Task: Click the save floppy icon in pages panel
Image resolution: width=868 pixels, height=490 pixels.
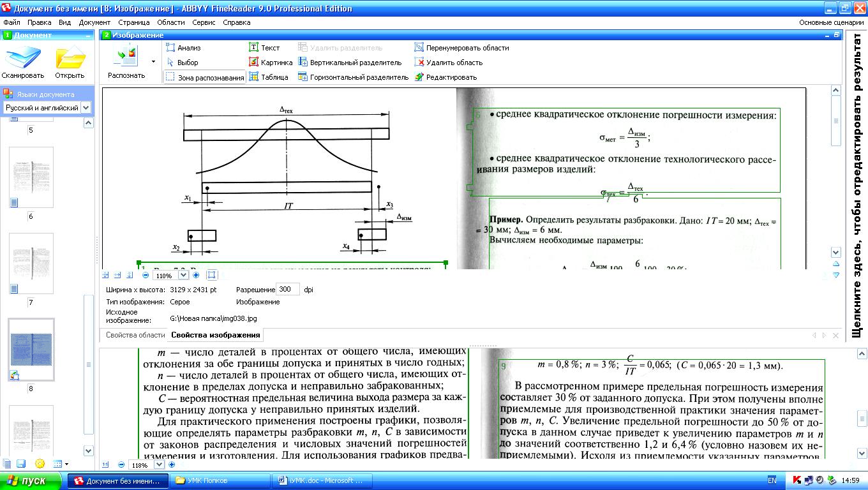Action: pyautogui.click(x=21, y=464)
